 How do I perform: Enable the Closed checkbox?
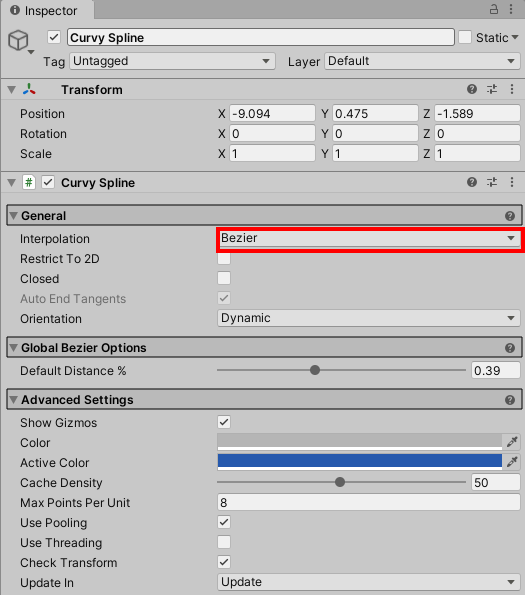(x=224, y=278)
